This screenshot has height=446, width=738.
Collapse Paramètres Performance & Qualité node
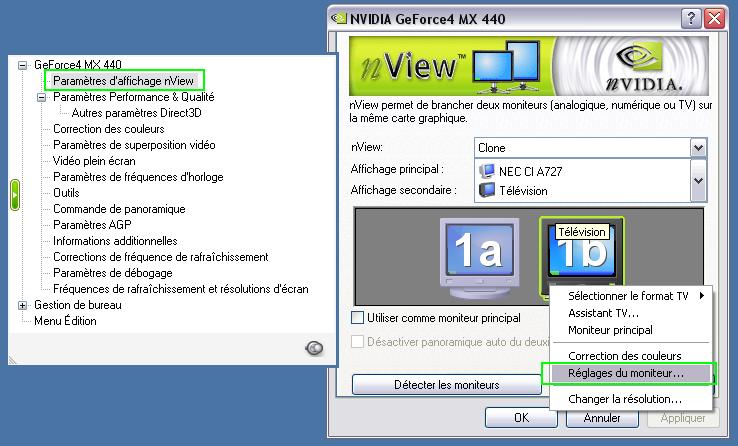42,97
